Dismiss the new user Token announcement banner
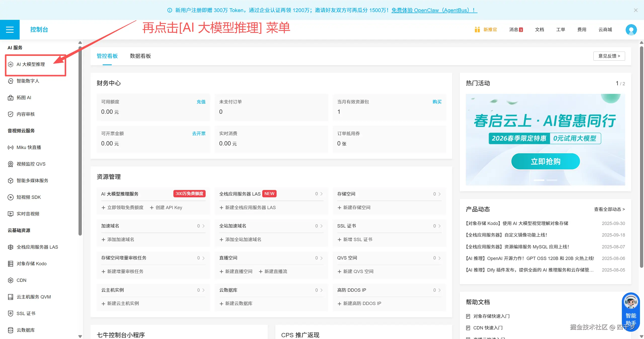The height and width of the screenshot is (339, 644). 636,10
